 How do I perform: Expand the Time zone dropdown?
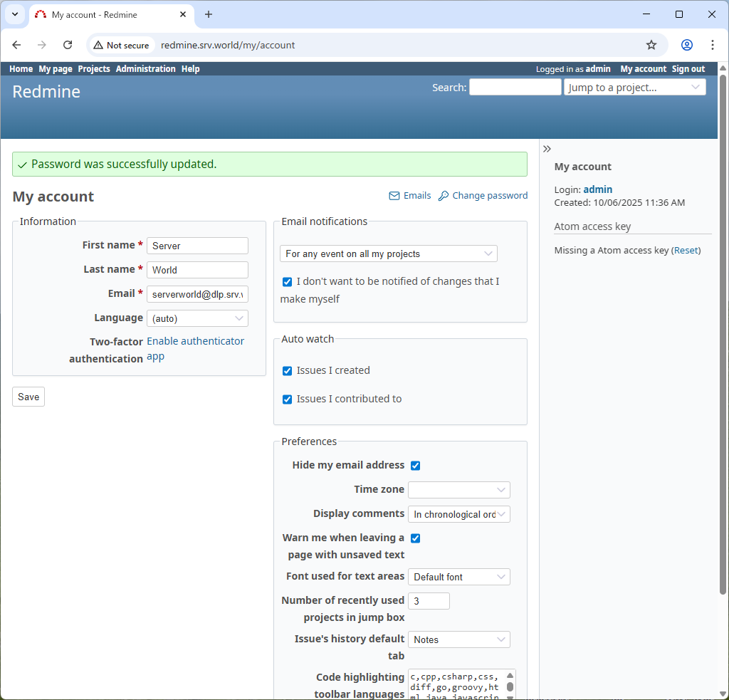pyautogui.click(x=458, y=490)
